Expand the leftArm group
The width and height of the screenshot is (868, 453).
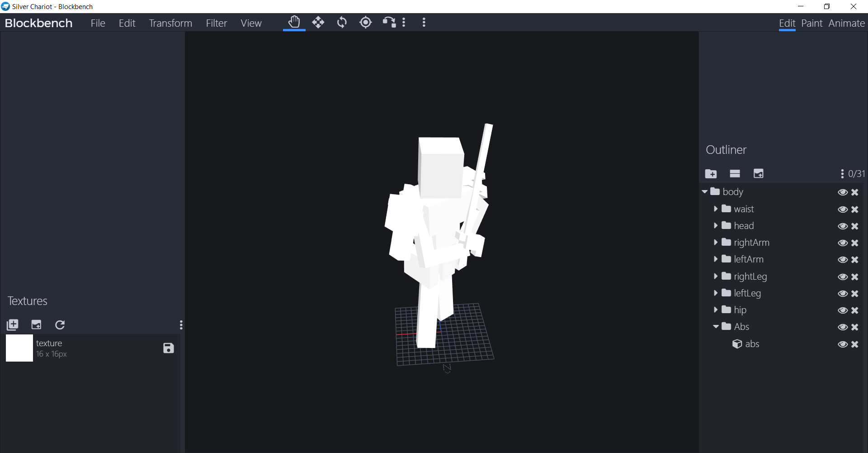[716, 259]
